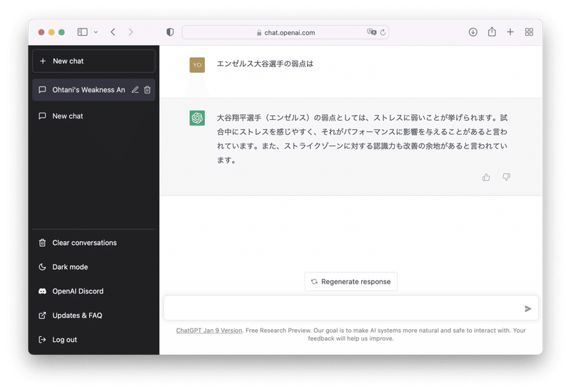The image size is (571, 392).
Task: Click the user prompt text エンゼルス大谷選手の弱点は
Action: tap(265, 64)
